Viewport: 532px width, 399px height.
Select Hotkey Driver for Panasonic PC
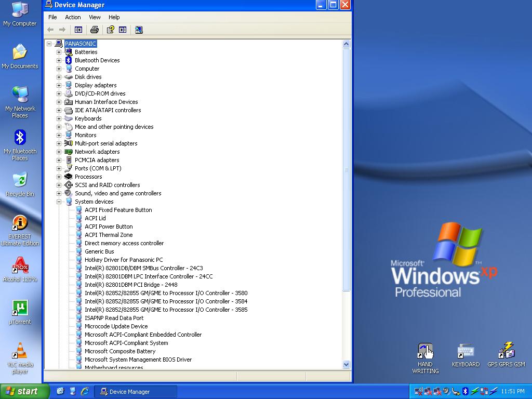click(x=124, y=260)
